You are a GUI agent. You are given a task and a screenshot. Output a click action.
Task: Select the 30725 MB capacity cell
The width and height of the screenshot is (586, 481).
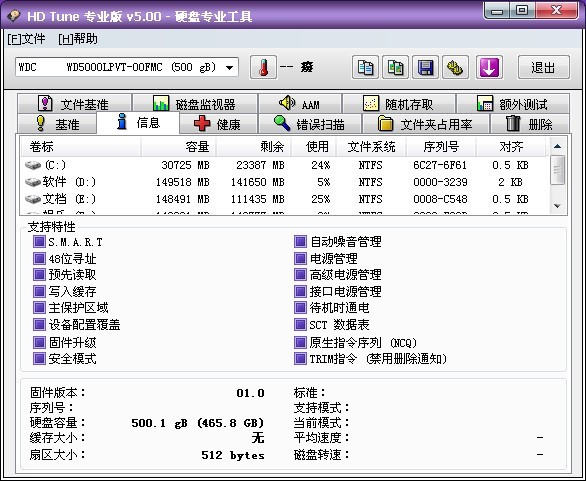coord(185,165)
